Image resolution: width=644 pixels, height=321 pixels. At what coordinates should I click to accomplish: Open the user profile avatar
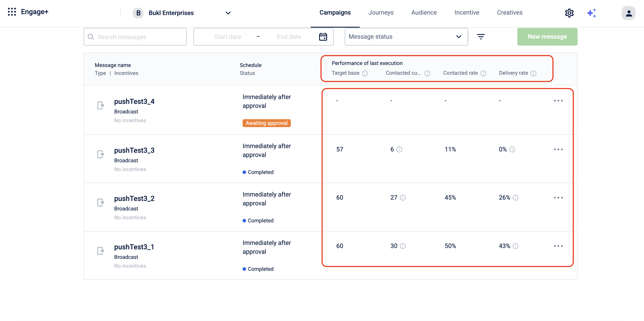(628, 13)
